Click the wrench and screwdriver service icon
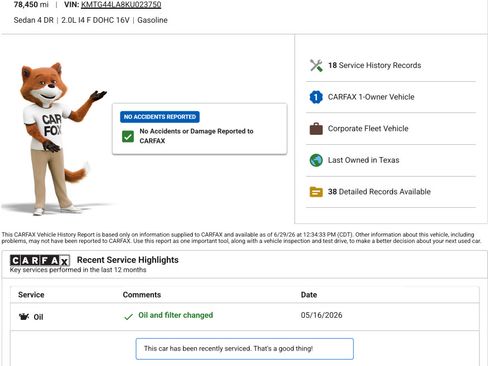Screen dimensions: 488x366 click(316, 65)
